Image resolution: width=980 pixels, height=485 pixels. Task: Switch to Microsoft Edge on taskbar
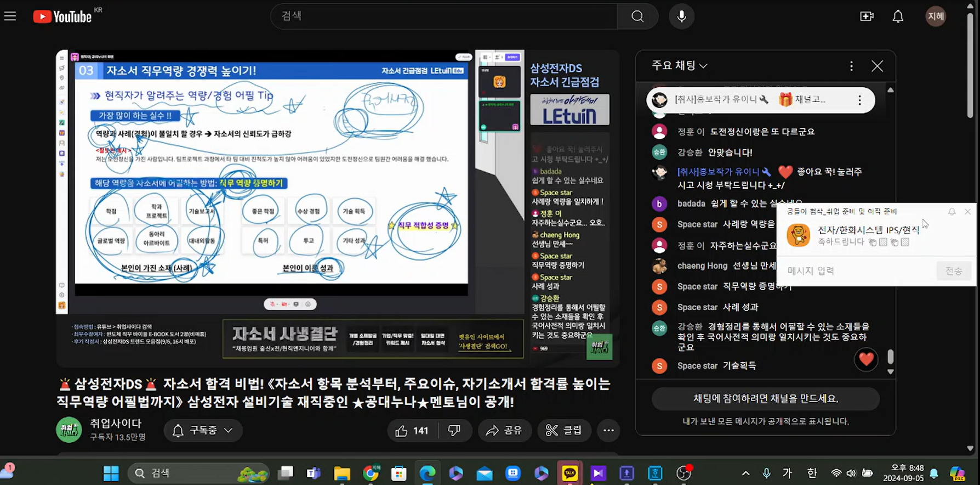(x=428, y=473)
